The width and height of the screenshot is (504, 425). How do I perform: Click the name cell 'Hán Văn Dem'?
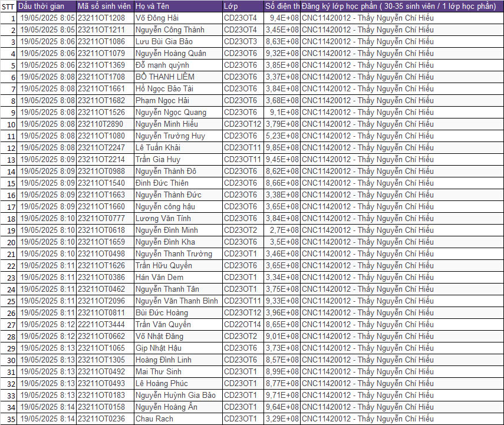[178, 278]
